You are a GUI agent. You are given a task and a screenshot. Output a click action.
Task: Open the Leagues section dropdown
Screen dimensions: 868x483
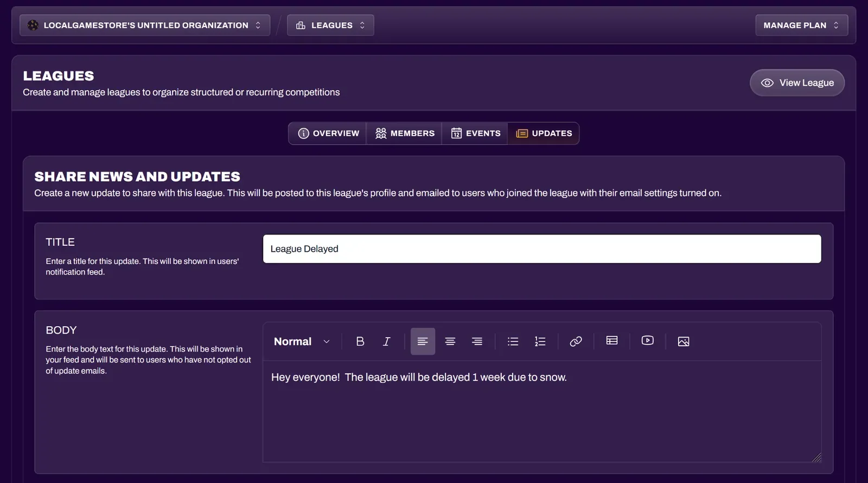(x=330, y=25)
